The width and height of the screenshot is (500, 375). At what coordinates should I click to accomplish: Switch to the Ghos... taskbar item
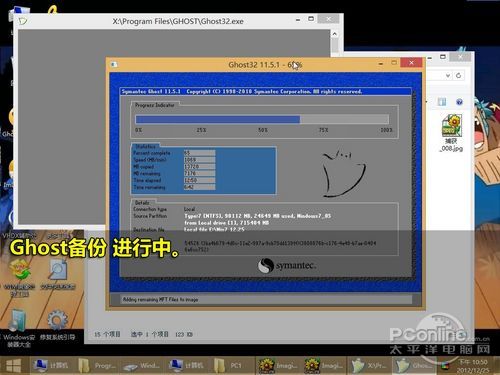pyautogui.click(x=413, y=366)
